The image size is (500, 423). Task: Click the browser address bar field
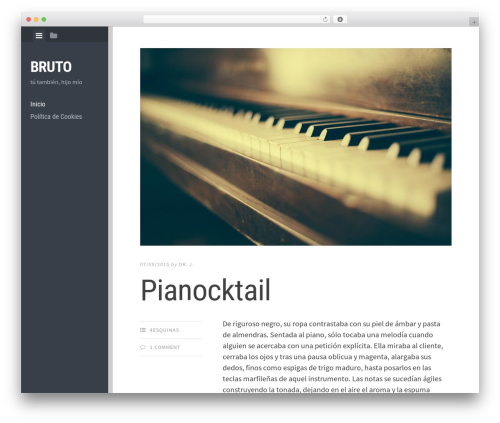click(237, 20)
